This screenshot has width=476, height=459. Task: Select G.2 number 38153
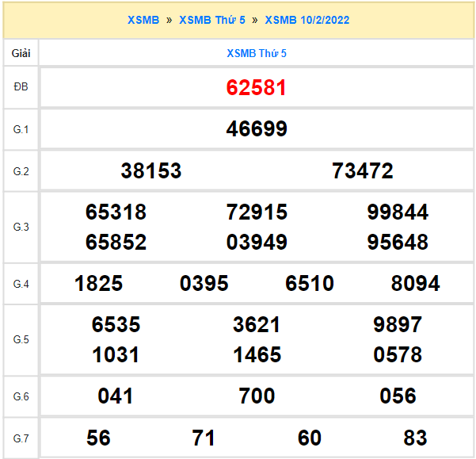click(x=151, y=171)
